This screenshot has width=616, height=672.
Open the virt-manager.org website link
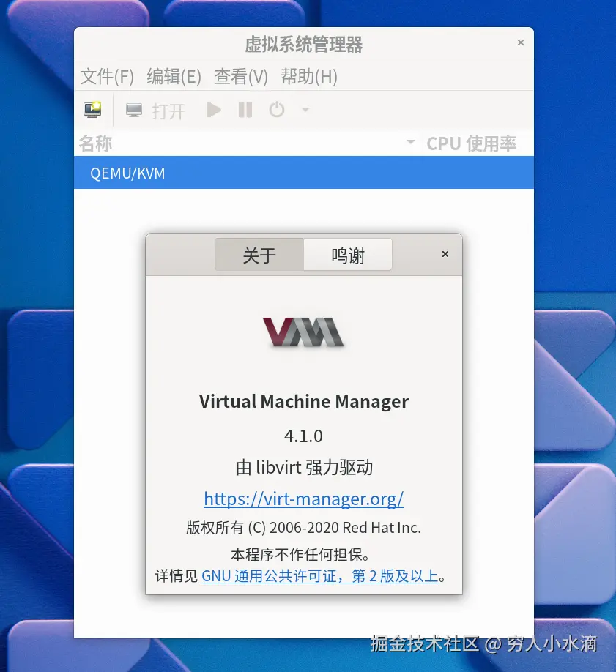click(304, 499)
